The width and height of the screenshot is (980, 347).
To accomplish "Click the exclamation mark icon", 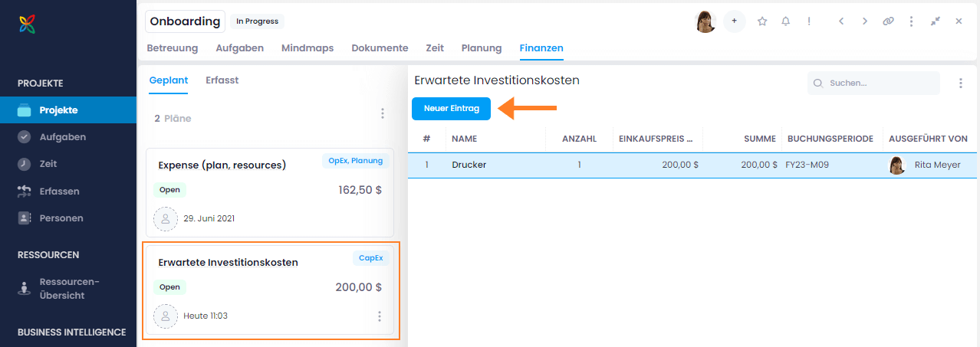I will 809,21.
